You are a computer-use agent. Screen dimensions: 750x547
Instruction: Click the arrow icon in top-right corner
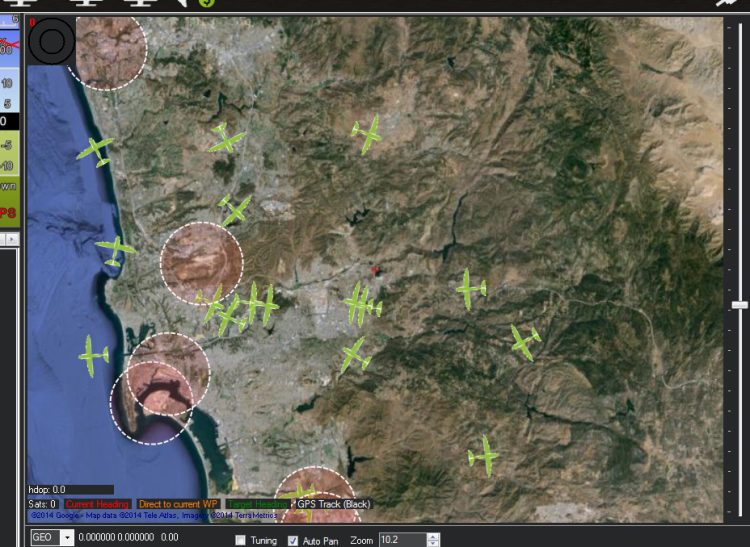pos(727,4)
